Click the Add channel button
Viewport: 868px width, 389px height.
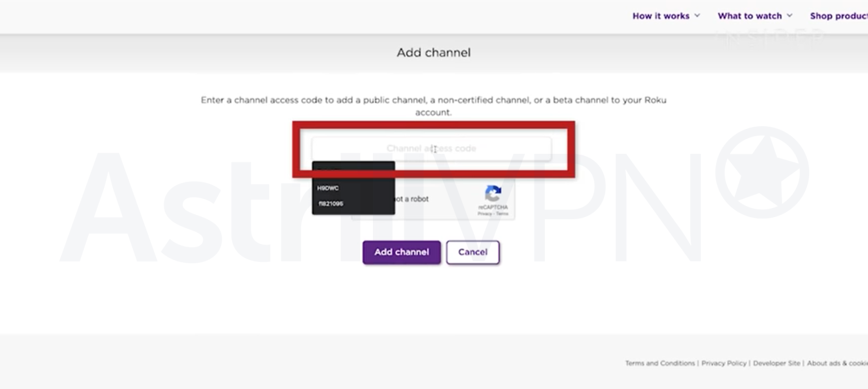tap(401, 252)
